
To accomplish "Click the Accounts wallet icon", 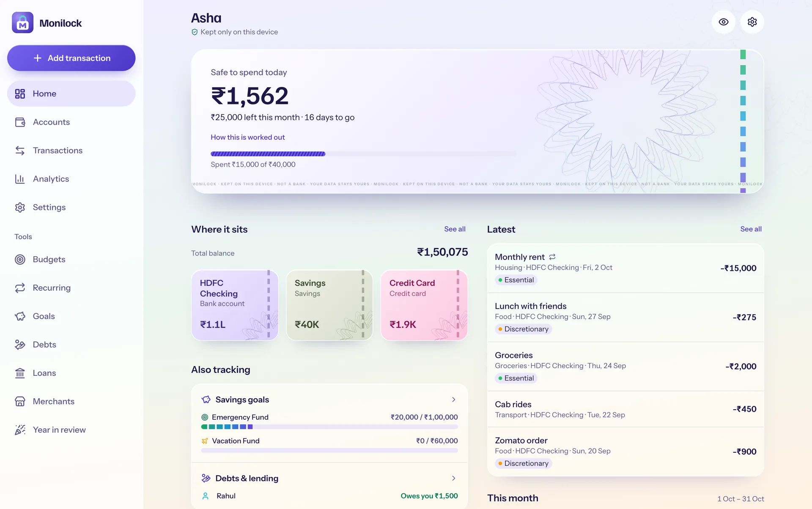I will 20,122.
